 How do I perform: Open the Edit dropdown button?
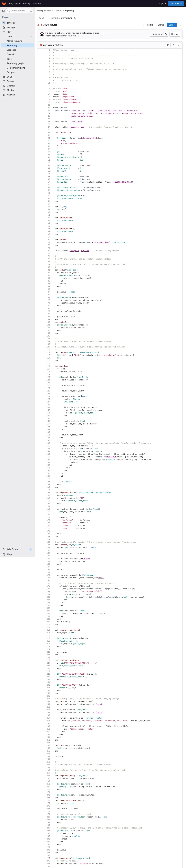pyautogui.click(x=172, y=25)
